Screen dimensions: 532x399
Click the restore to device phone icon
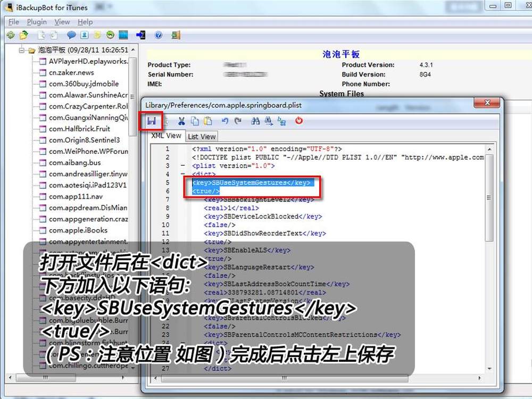pos(141,35)
